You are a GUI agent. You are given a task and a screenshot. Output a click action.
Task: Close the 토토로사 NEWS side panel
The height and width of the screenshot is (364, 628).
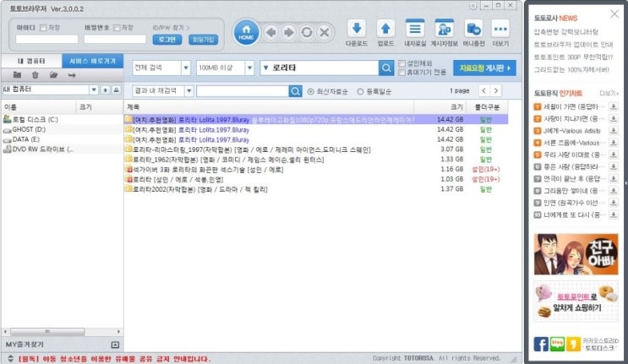pyautogui.click(x=614, y=14)
